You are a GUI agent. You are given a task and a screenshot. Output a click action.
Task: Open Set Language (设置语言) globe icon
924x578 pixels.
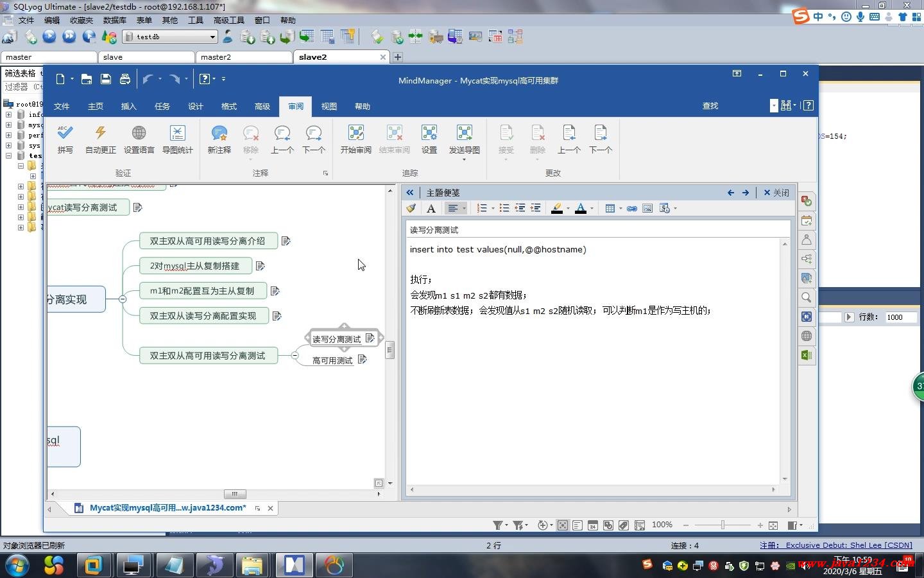tap(139, 133)
